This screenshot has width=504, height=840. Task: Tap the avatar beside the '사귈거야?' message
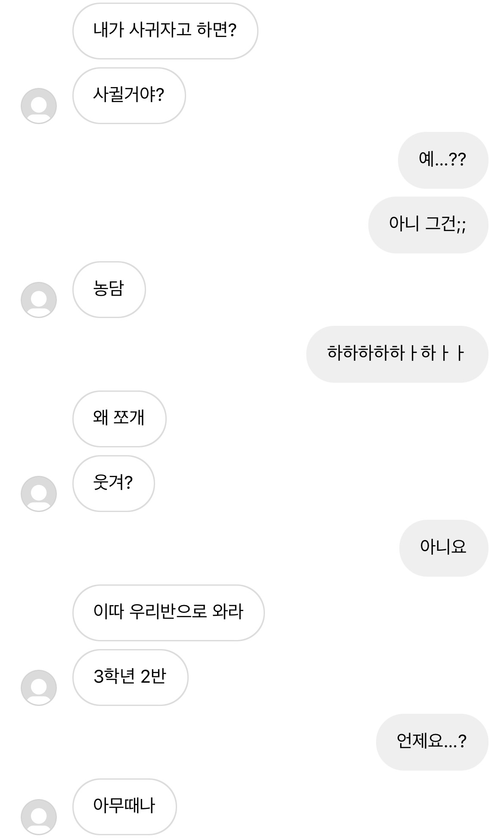click(x=39, y=106)
